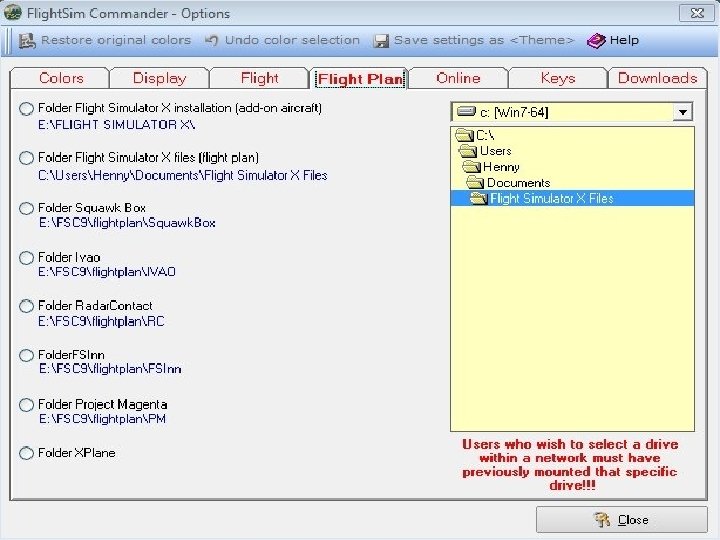Open the drive selection dropdown arrow
Image resolution: width=720 pixels, height=540 pixels.
(x=683, y=112)
